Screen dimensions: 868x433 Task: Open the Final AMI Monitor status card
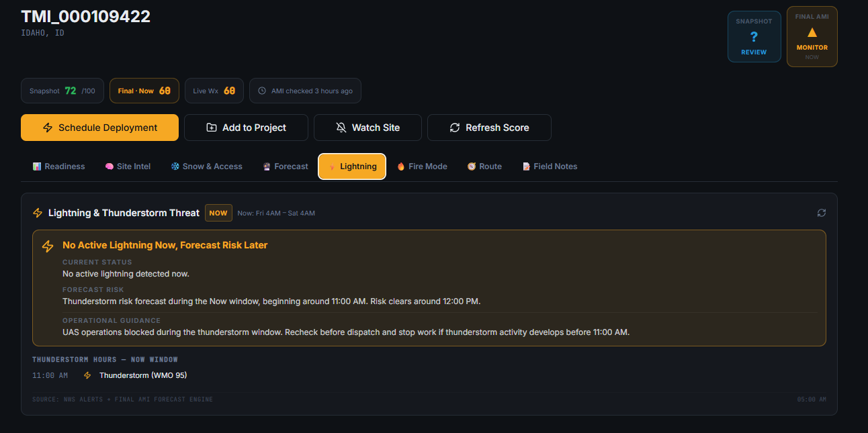pos(812,36)
